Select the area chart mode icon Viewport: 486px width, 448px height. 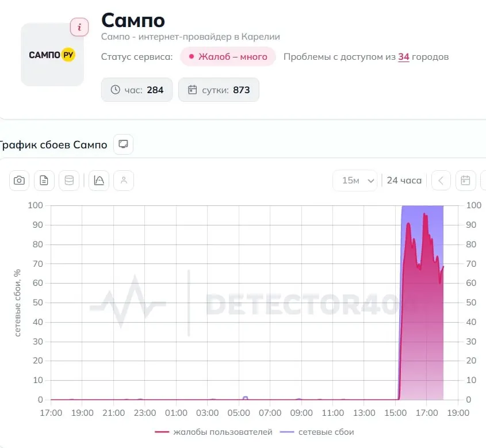tap(99, 181)
